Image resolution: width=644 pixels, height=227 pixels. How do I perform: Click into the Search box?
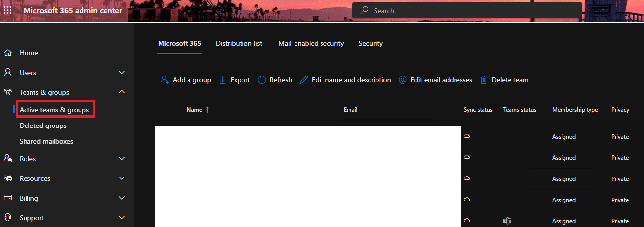pyautogui.click(x=467, y=10)
